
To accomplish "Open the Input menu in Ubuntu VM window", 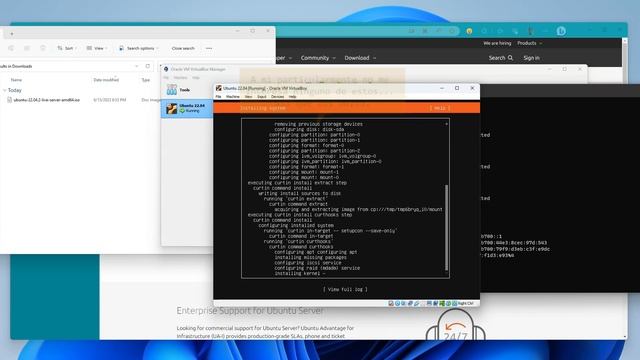I will click(262, 97).
